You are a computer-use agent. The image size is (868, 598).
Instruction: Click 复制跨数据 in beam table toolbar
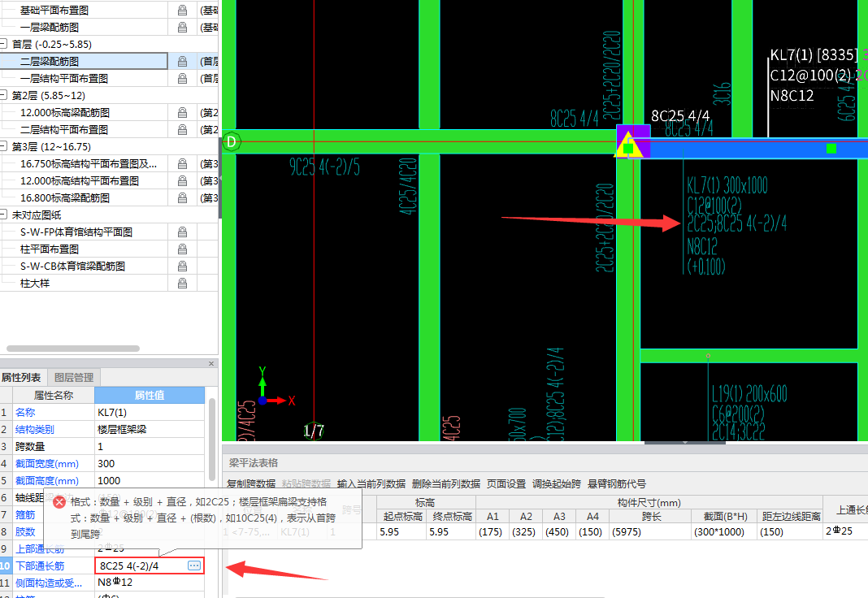[251, 484]
